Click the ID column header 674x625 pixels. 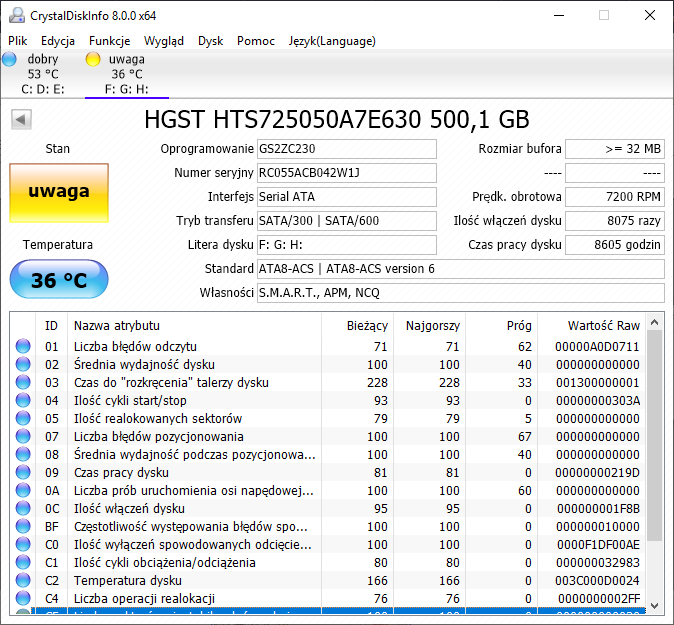[x=51, y=325]
